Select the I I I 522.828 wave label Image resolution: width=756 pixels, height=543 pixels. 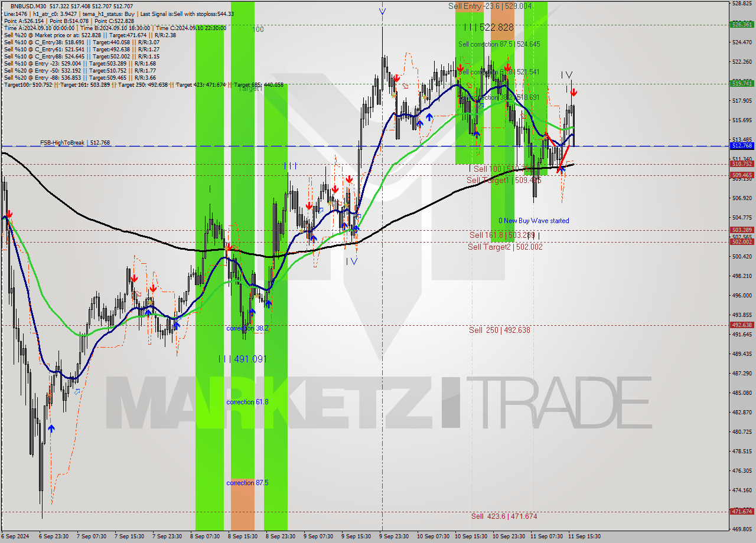coord(488,27)
